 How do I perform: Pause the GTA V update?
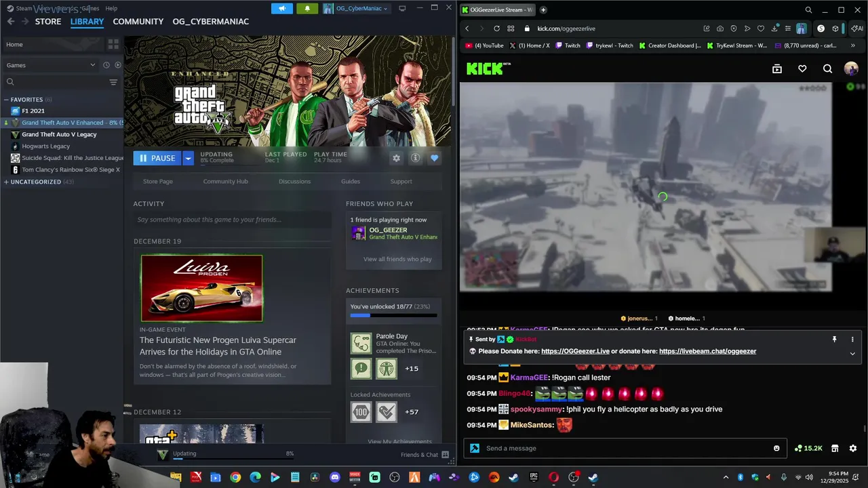(x=157, y=158)
